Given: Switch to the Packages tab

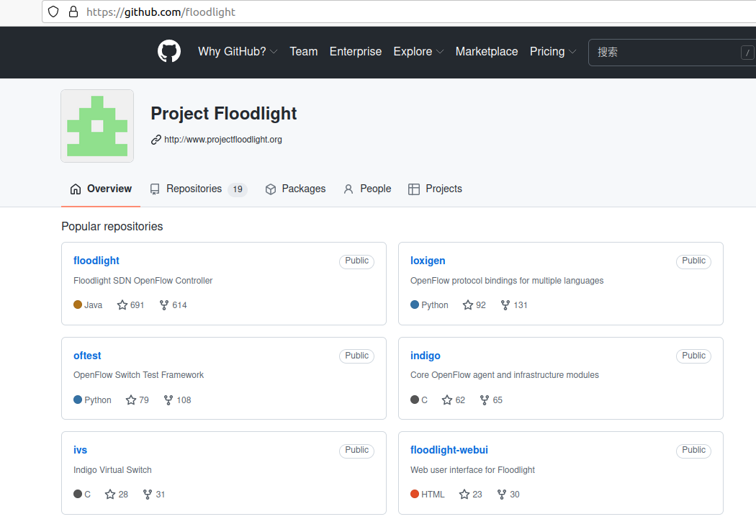Looking at the screenshot, I should tap(295, 189).
